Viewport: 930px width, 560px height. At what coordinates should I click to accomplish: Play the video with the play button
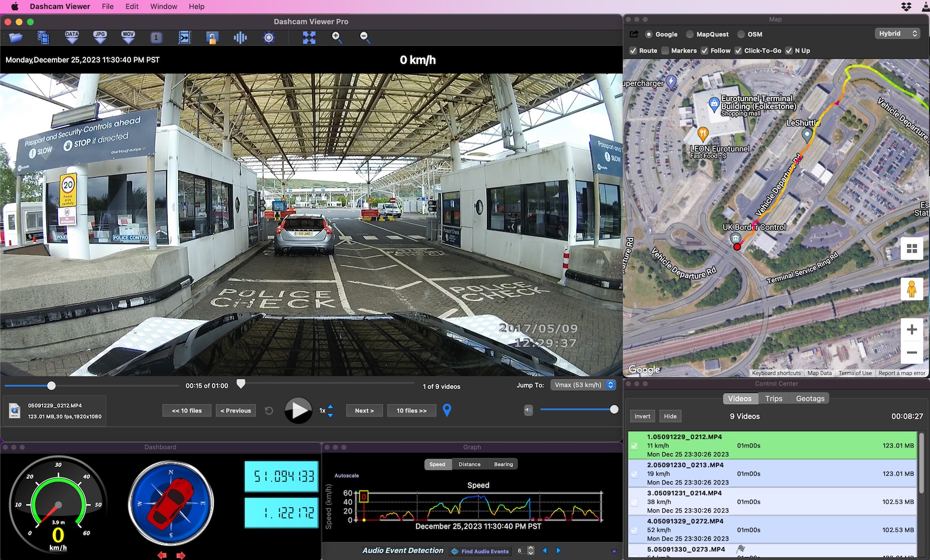tap(298, 410)
